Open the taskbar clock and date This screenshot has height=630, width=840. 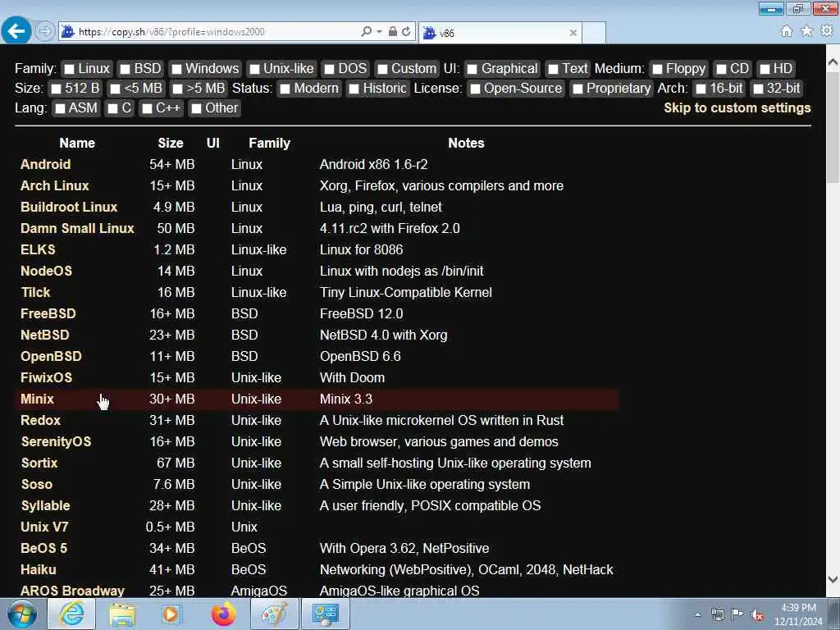coord(798,614)
